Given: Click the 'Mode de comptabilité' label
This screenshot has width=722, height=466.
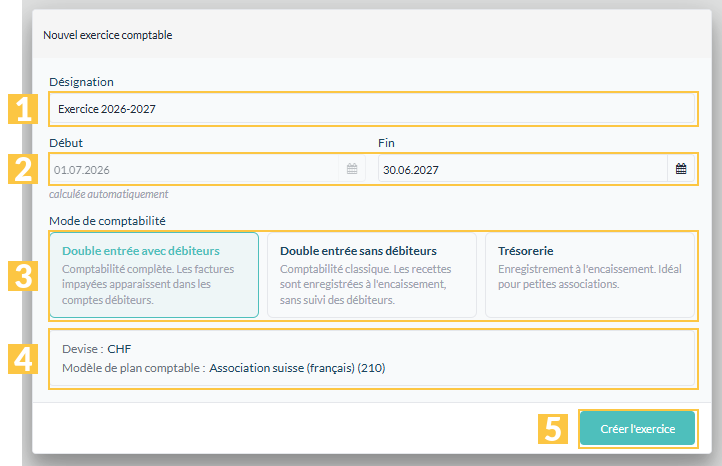Looking at the screenshot, I should point(107,221).
